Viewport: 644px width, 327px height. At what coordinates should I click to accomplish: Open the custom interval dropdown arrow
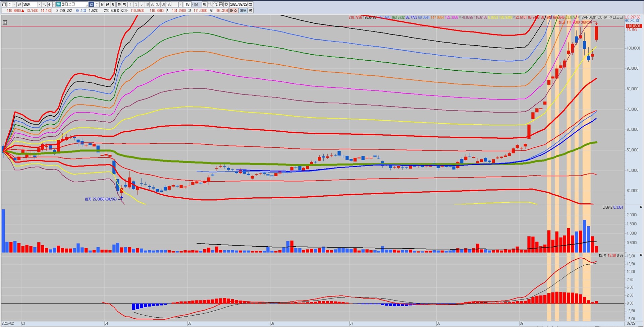point(180,4)
